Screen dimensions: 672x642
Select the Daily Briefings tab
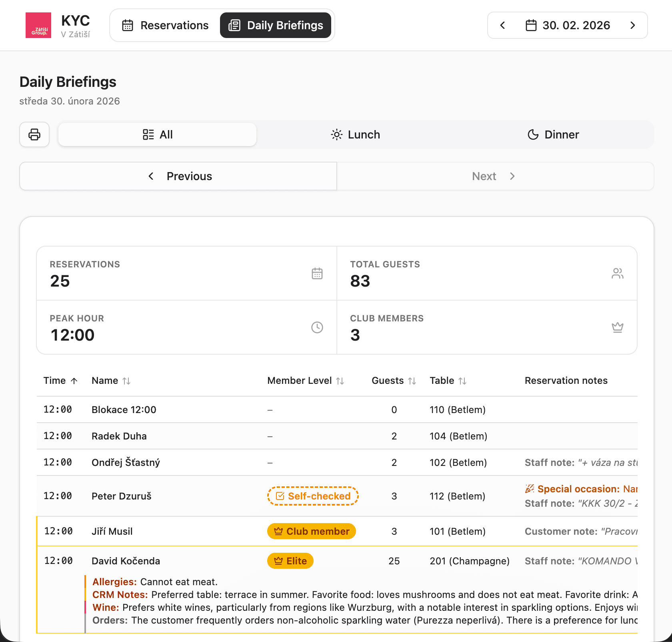tap(276, 25)
